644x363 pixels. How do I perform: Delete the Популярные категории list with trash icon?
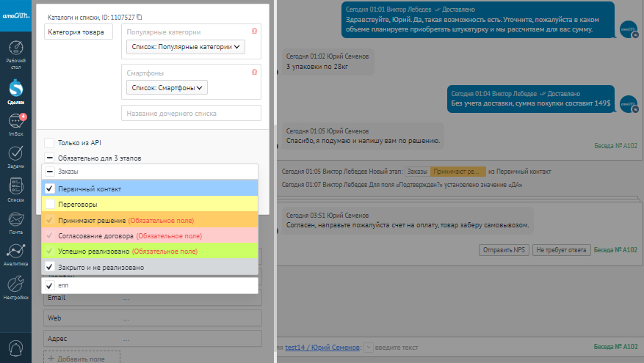pyautogui.click(x=254, y=31)
